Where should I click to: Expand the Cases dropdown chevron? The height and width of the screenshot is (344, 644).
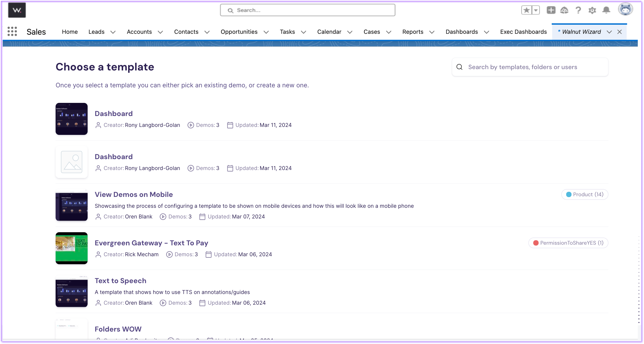pyautogui.click(x=389, y=32)
